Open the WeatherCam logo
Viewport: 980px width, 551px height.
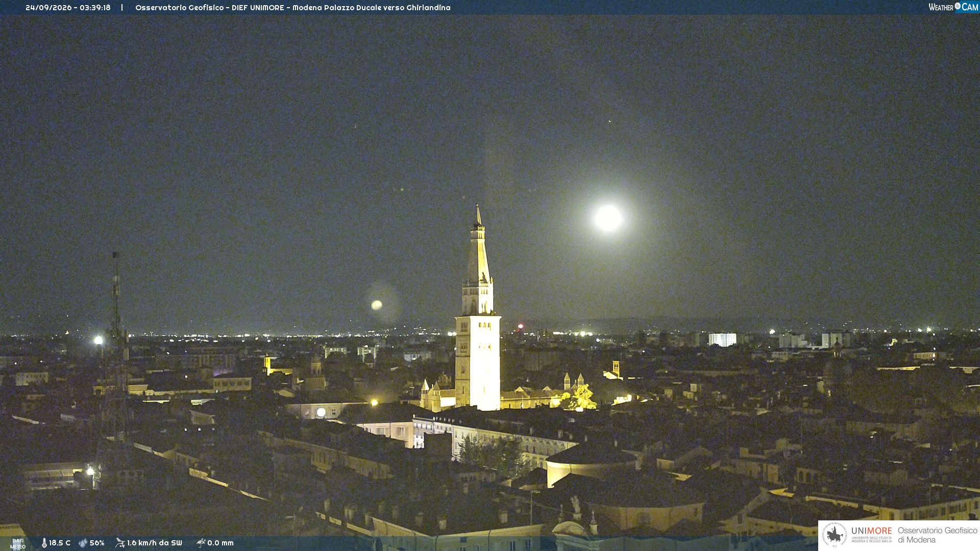pos(953,7)
